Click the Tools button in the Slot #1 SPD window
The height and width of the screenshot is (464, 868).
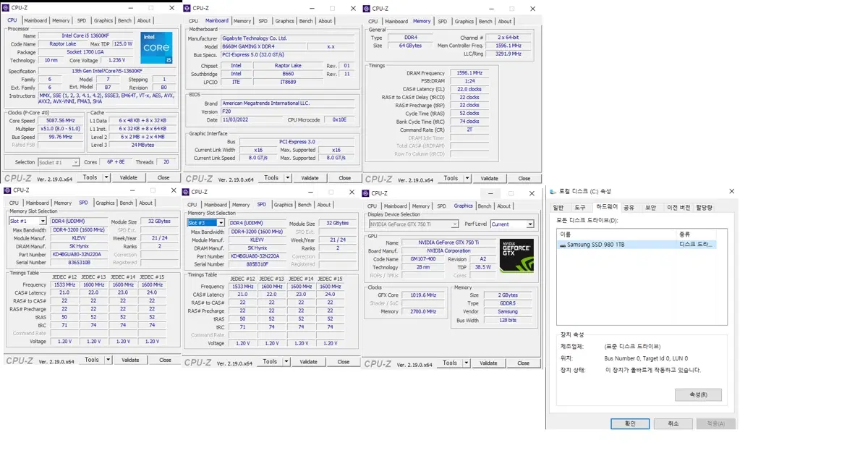pyautogui.click(x=92, y=360)
